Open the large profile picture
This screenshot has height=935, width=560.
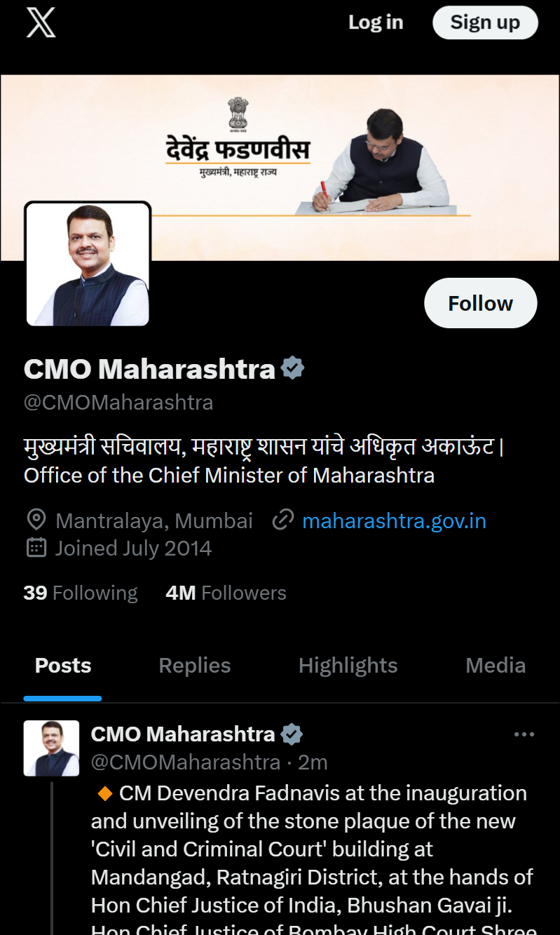88,264
